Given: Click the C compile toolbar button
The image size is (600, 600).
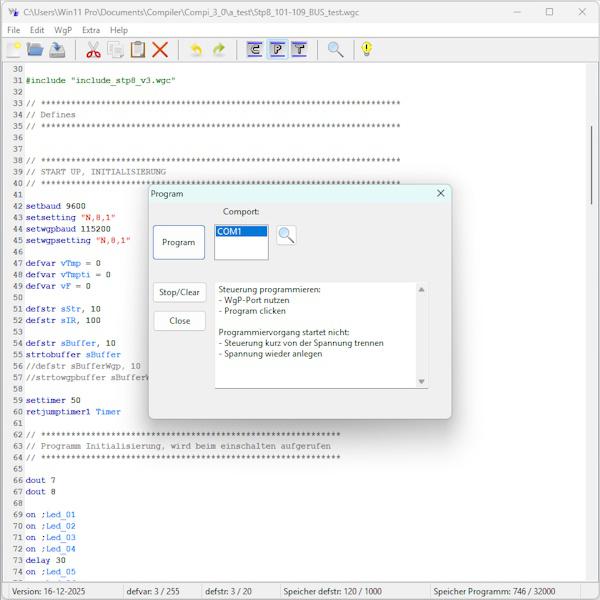Looking at the screenshot, I should (255, 49).
